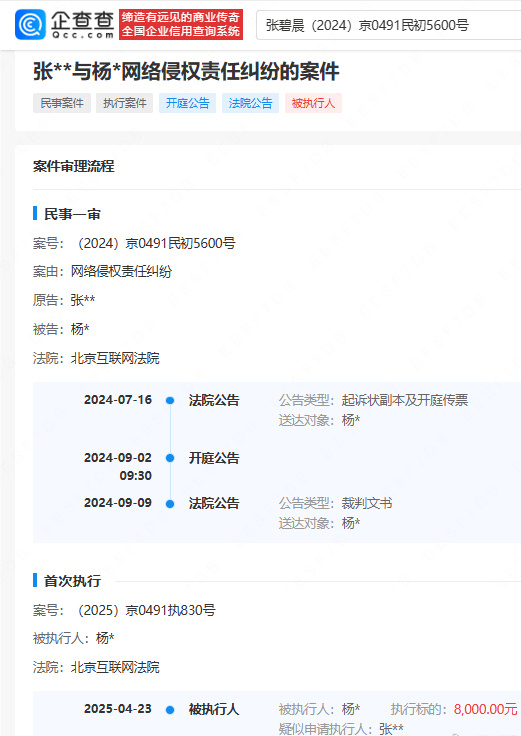521x736 pixels.
Task: Select the 执行案件 tag
Action: (124, 103)
